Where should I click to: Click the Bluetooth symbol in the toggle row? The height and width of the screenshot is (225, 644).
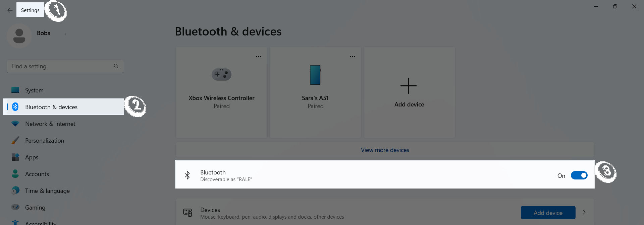187,175
